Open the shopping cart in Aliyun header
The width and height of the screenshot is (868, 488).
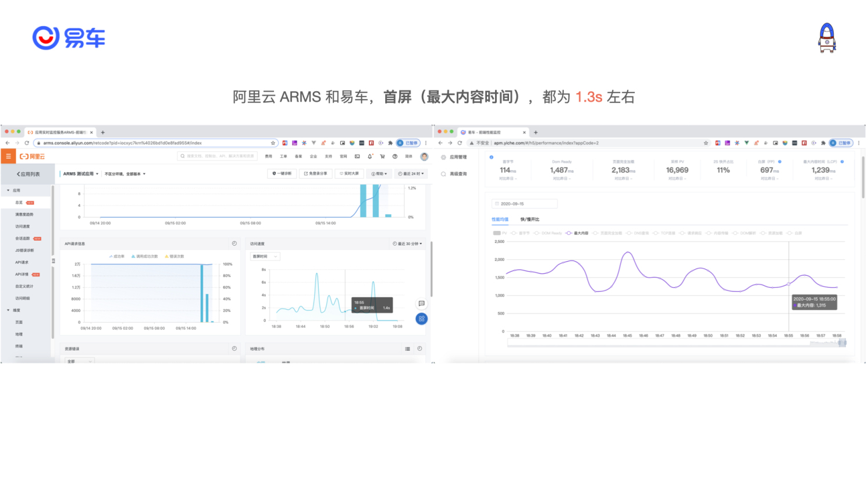tap(382, 156)
